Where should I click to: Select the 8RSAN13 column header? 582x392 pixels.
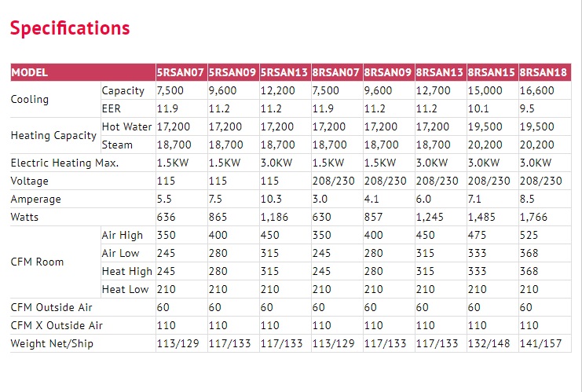[440, 72]
